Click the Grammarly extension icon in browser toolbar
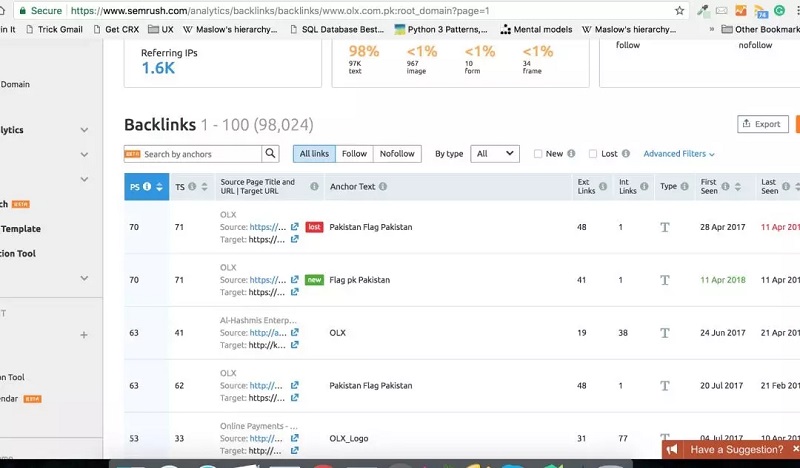 779,10
